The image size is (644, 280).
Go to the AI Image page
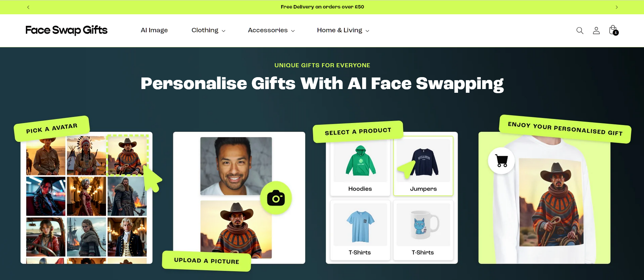point(154,30)
